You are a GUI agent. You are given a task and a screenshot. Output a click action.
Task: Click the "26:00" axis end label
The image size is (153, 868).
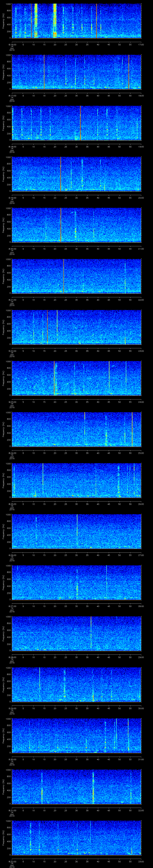click(141, 504)
